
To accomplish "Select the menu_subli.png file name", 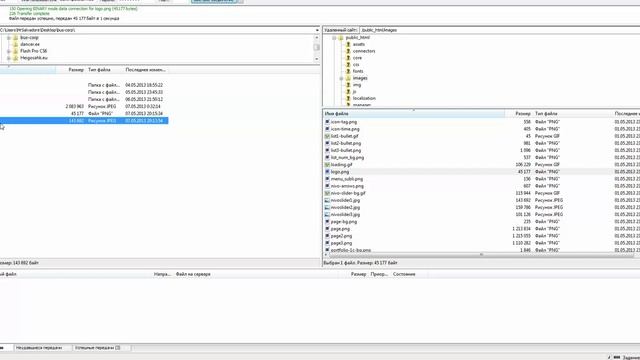I will point(347,179).
